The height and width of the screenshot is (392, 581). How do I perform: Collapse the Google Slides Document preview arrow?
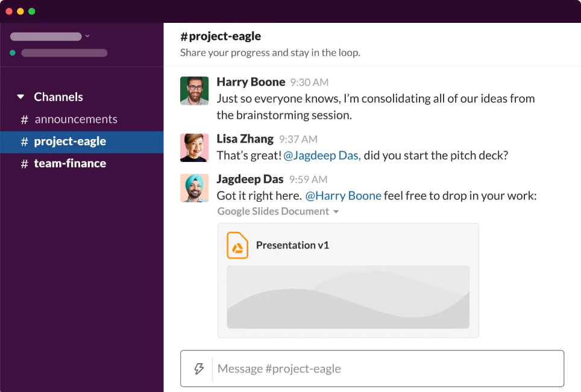[336, 212]
